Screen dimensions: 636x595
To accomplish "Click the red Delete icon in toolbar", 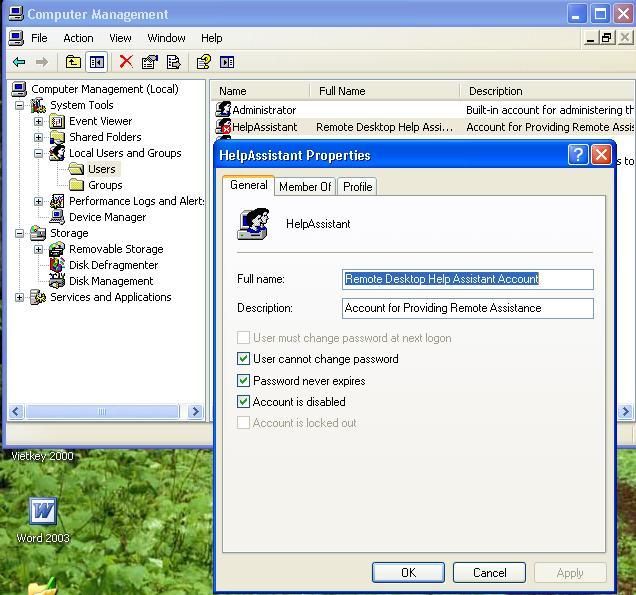I will click(x=126, y=62).
